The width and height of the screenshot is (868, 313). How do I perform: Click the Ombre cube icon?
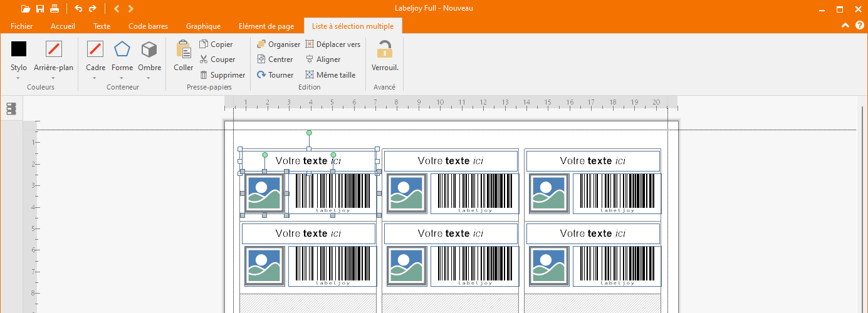tap(149, 49)
